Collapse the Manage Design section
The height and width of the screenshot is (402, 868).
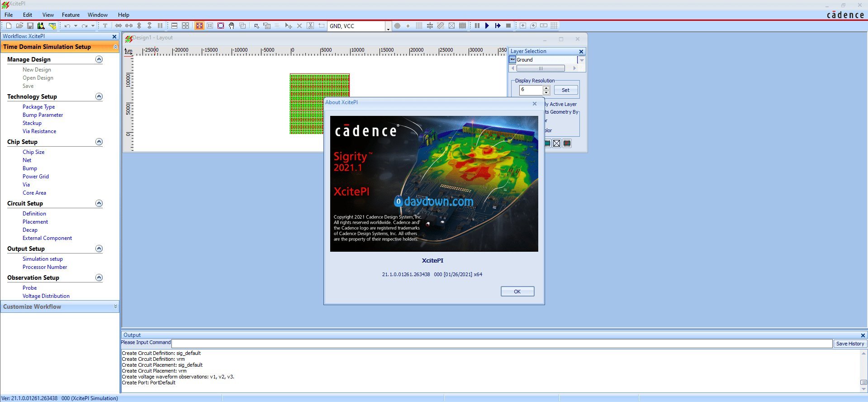coord(99,59)
